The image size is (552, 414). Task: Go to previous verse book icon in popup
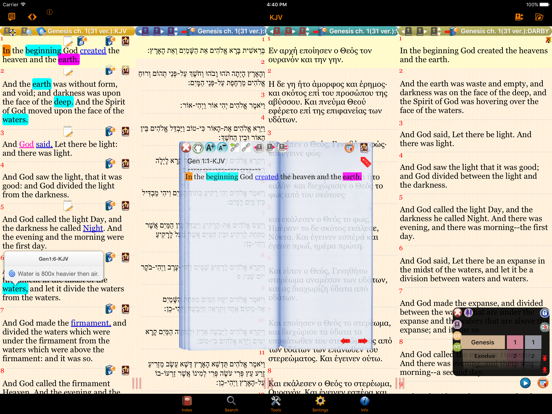coord(258,148)
